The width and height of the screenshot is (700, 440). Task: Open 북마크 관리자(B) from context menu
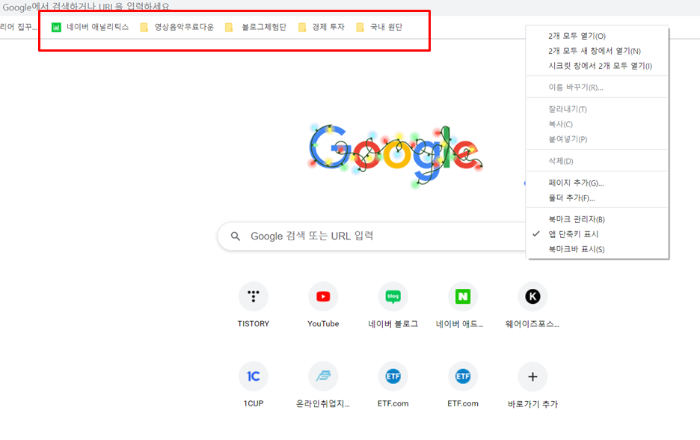(x=597, y=219)
